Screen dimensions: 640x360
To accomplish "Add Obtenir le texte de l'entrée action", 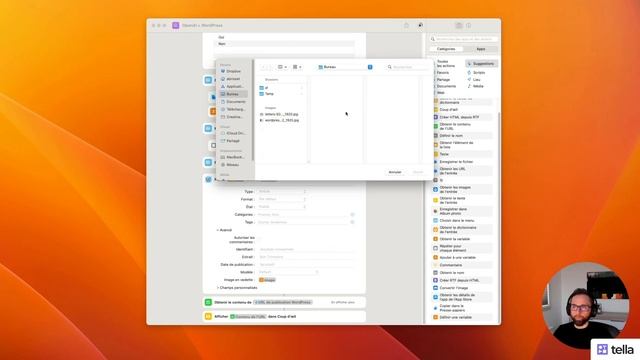I will click(462, 200).
